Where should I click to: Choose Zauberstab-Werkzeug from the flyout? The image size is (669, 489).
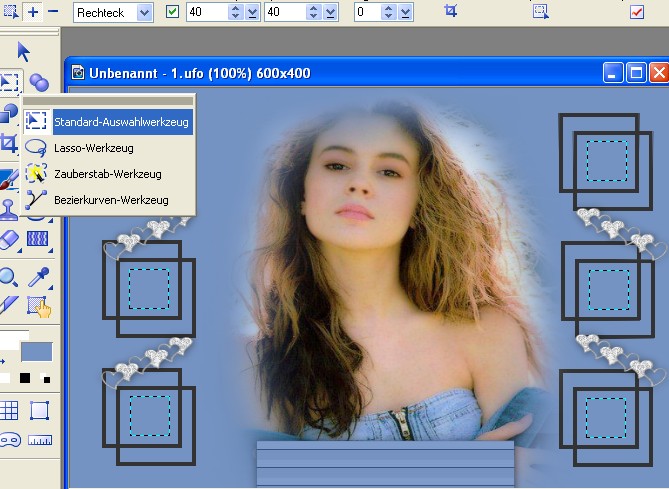(108, 174)
